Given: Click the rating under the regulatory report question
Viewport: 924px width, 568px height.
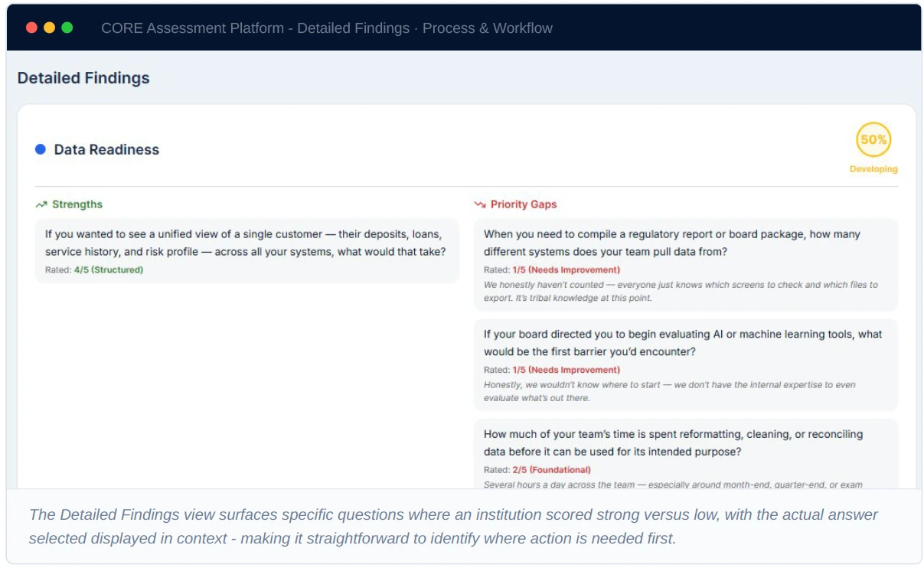Looking at the screenshot, I should point(566,270).
